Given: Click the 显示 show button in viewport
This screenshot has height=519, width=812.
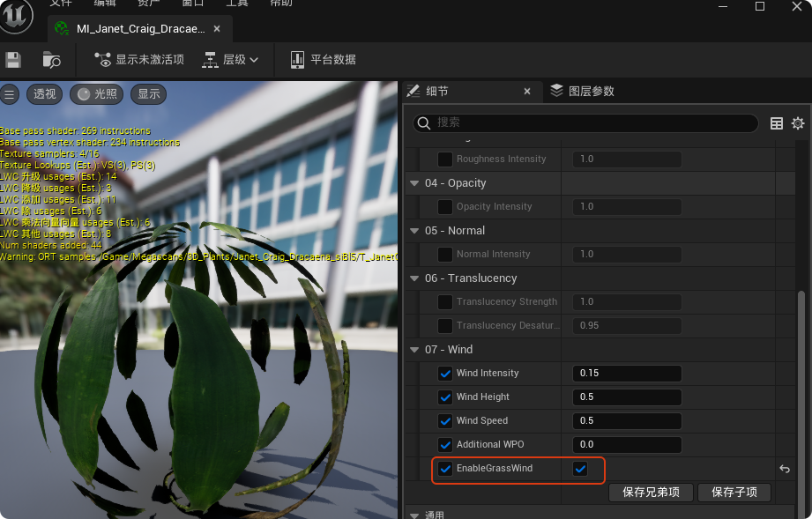Looking at the screenshot, I should [x=149, y=94].
